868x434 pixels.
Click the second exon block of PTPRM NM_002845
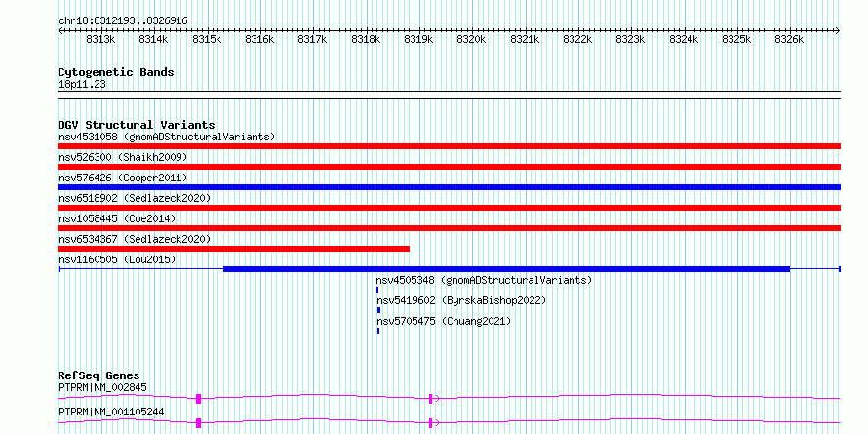tap(430, 399)
